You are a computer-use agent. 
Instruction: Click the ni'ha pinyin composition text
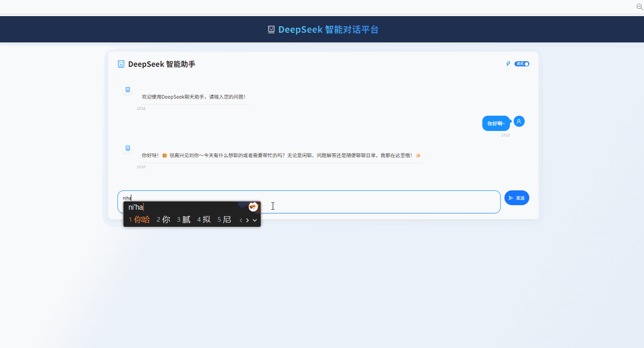136,207
